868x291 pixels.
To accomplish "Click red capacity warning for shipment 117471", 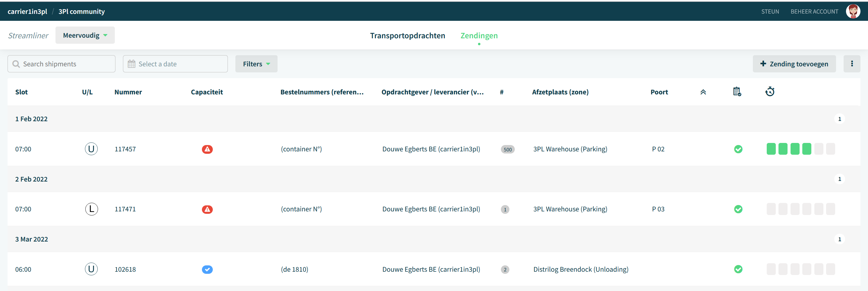I will pos(207,209).
